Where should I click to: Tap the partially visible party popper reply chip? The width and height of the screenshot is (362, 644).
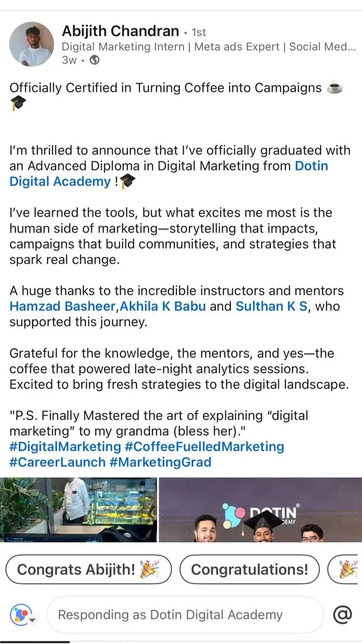tap(346, 569)
